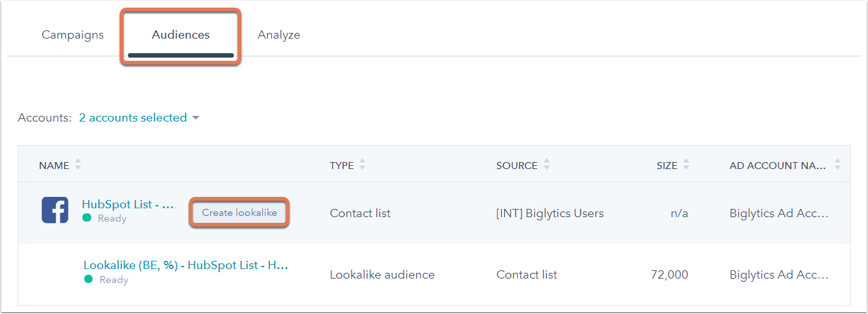
Task: Open the HubSpot List audience link
Action: tap(127, 204)
